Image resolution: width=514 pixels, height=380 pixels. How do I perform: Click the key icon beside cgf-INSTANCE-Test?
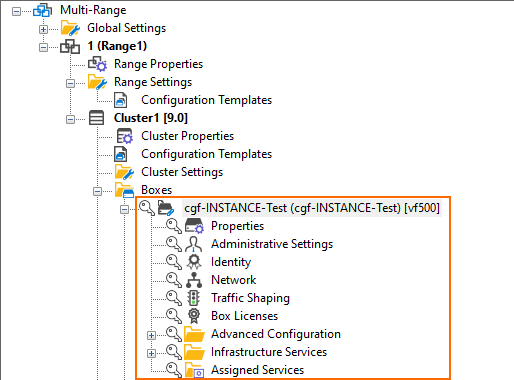point(147,208)
